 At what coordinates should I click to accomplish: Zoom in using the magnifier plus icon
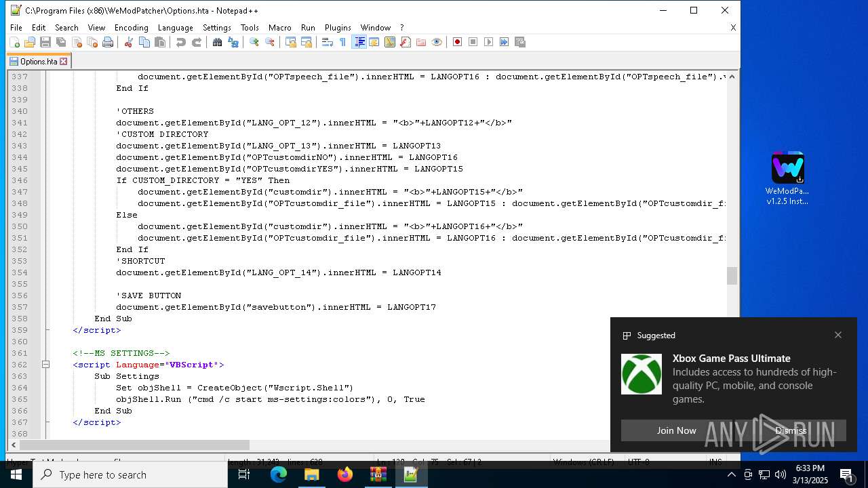click(254, 42)
